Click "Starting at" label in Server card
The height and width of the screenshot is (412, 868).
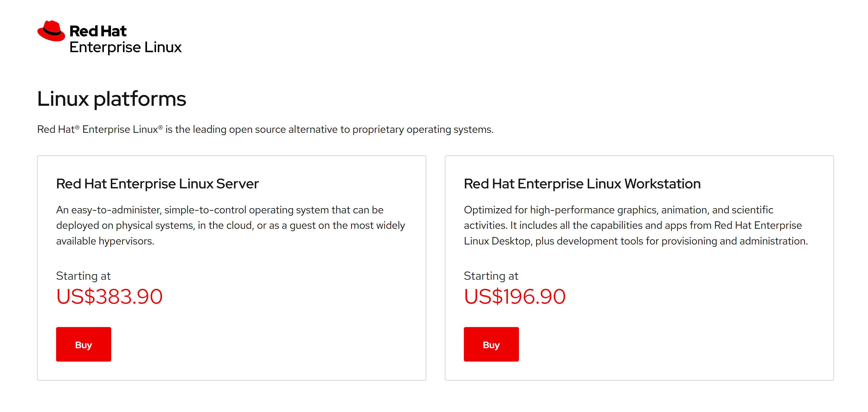point(83,276)
